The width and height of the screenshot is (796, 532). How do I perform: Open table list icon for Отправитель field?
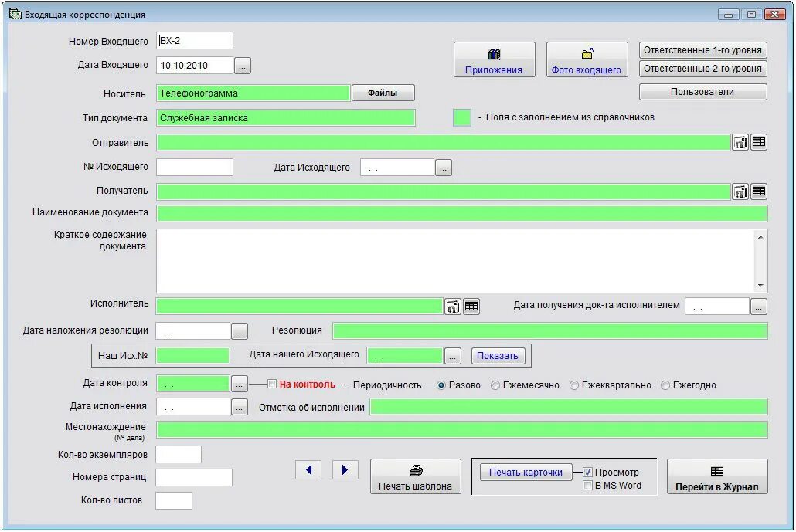click(x=759, y=143)
